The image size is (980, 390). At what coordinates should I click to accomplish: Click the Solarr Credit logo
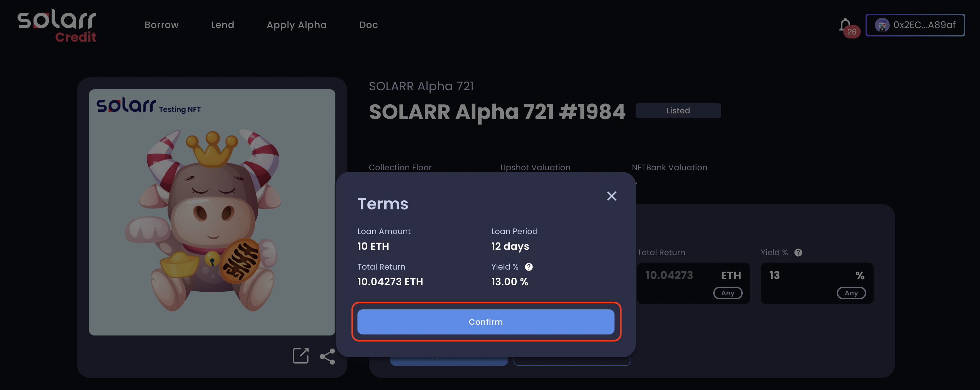pos(57,25)
